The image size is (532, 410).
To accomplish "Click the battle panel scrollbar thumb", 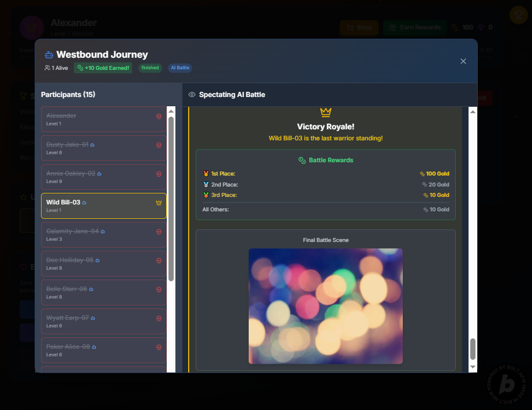I will click(x=473, y=349).
